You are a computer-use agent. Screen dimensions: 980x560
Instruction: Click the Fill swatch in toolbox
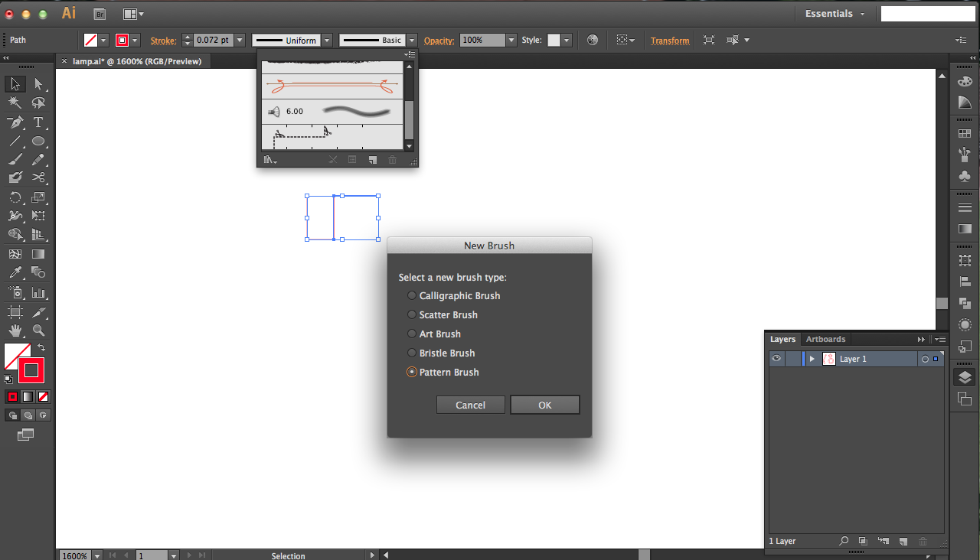[12, 352]
